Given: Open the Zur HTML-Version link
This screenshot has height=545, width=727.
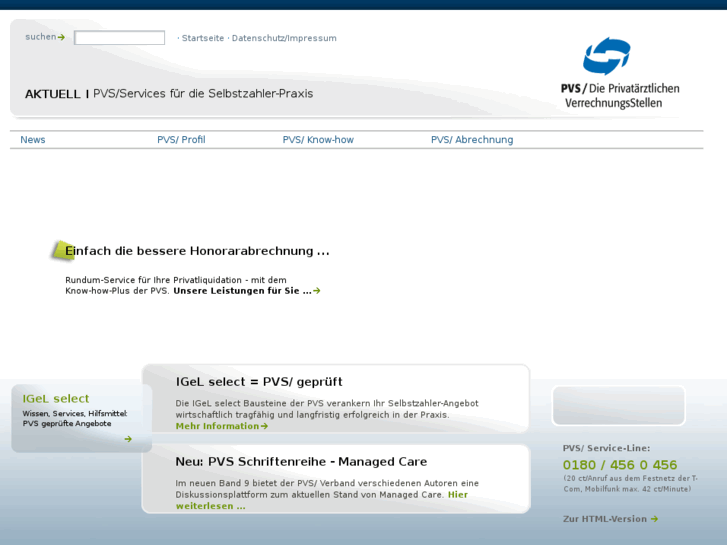Looking at the screenshot, I should tap(605, 519).
